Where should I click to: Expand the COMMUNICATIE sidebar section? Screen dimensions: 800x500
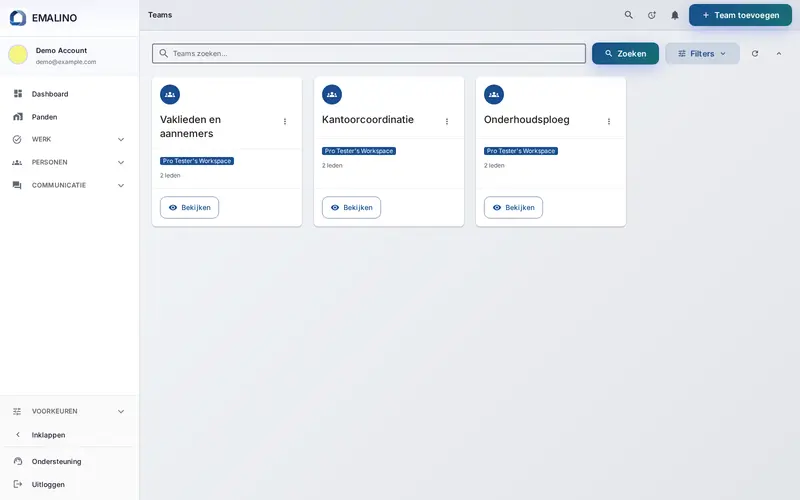(69, 185)
